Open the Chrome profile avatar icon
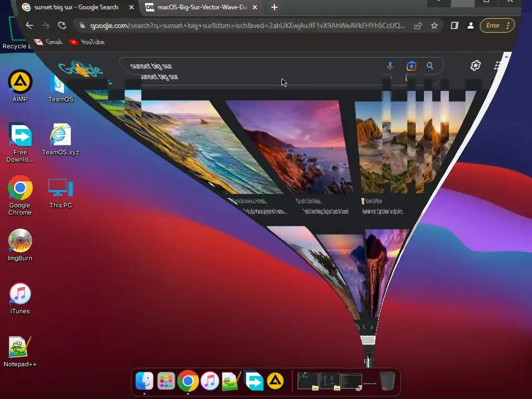The image size is (532, 399). point(471,25)
